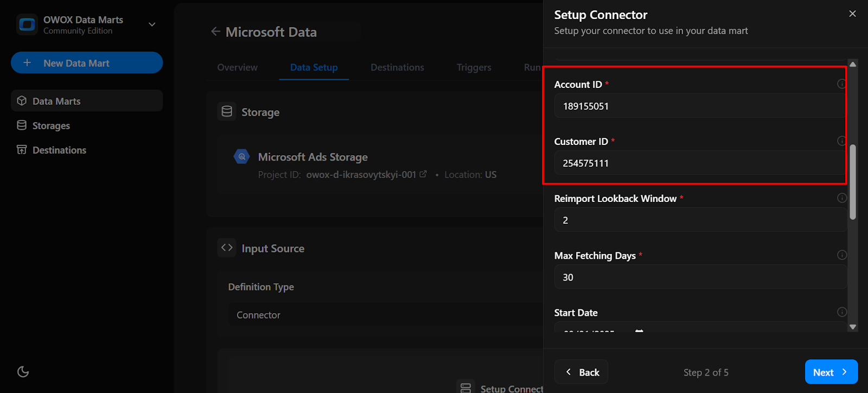
Task: Open the Destinations tab
Action: [397, 67]
